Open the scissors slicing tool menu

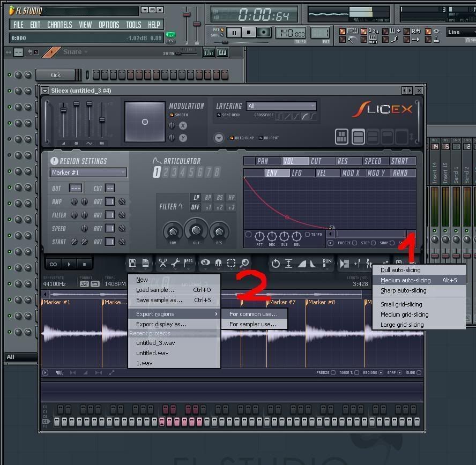pos(163,263)
